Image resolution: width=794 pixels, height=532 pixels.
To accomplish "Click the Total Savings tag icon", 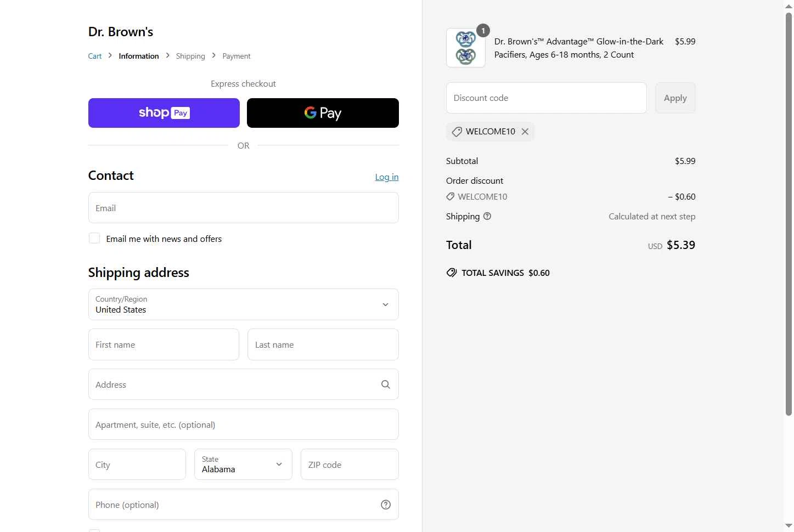I will 452,273.
